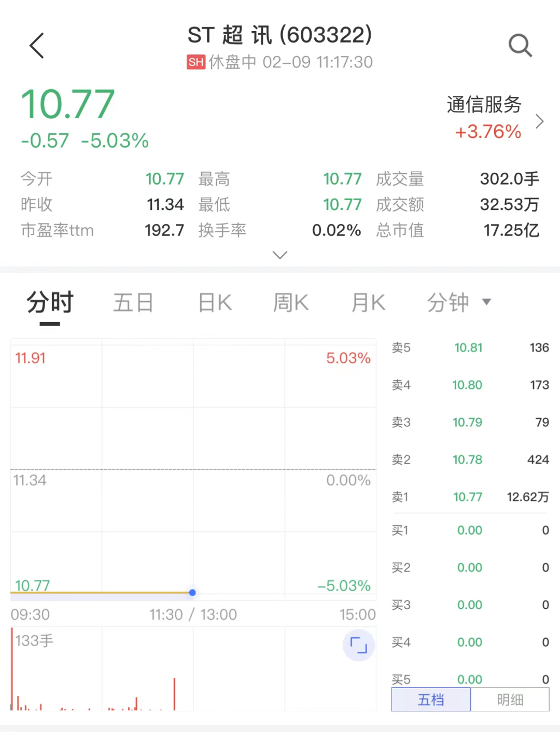Open 通信服务 sector chevron arrow
The width and height of the screenshot is (560, 743).
pos(540,121)
